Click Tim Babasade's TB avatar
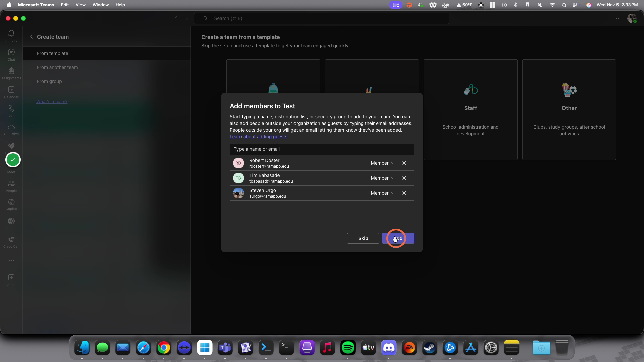Screen dimensions: 644x362 coord(238,178)
